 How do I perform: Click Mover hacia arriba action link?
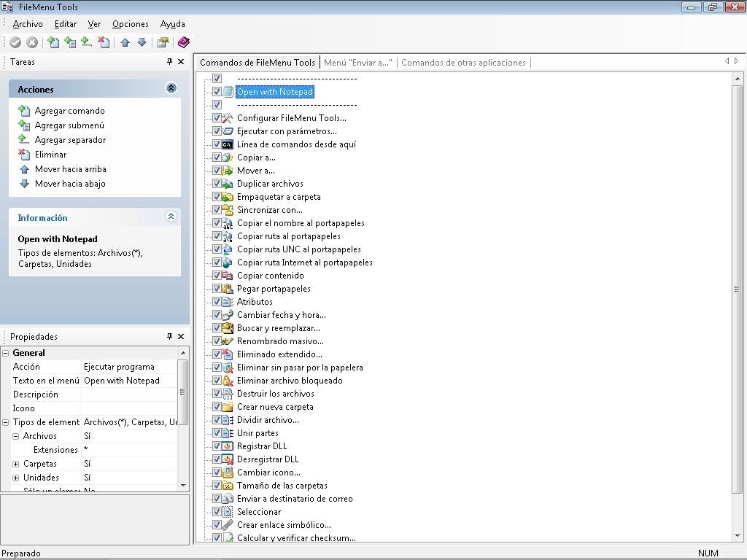pos(71,169)
